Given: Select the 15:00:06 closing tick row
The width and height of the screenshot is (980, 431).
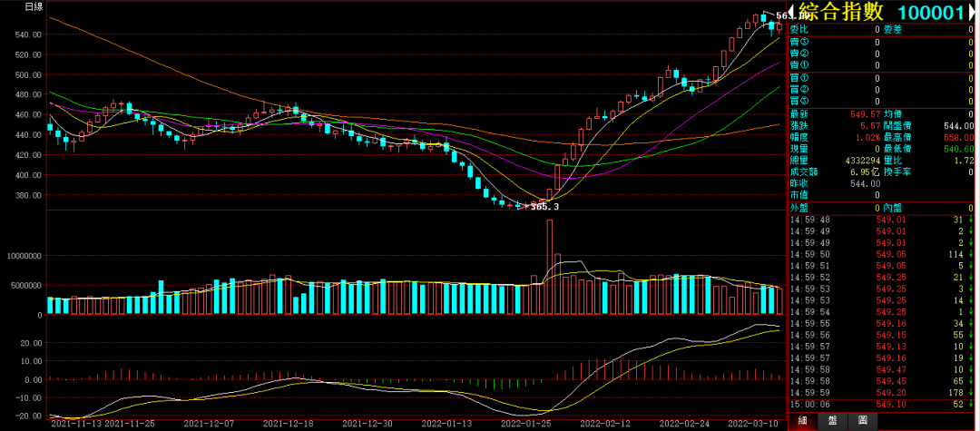Looking at the screenshot, I should (881, 405).
